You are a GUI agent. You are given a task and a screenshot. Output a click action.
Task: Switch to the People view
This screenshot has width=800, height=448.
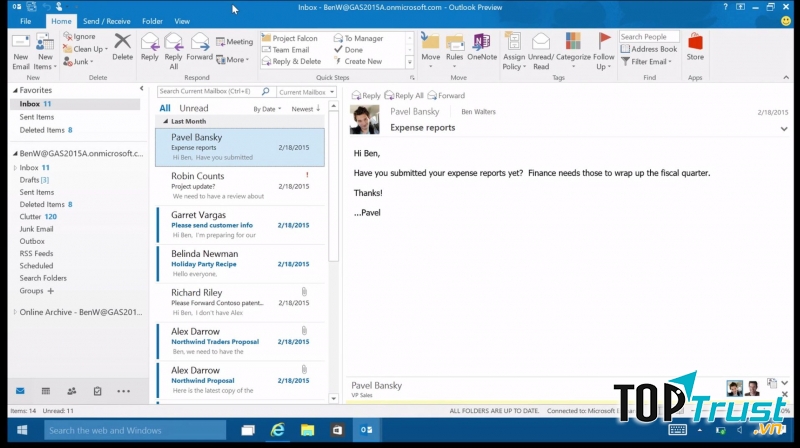(x=71, y=391)
